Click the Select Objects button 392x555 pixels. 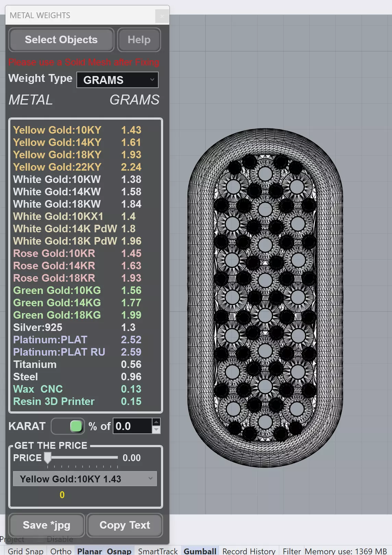coord(61,40)
